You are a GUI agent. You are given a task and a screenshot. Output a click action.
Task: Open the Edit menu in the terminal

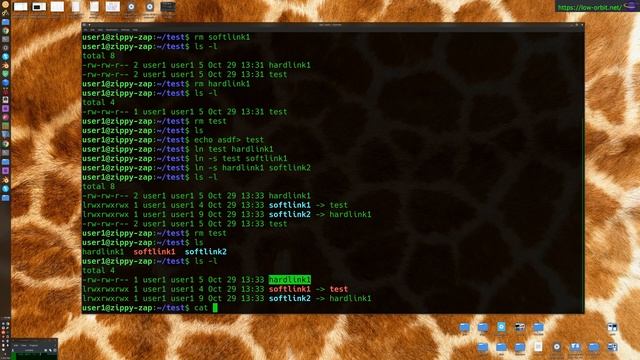click(x=93, y=30)
